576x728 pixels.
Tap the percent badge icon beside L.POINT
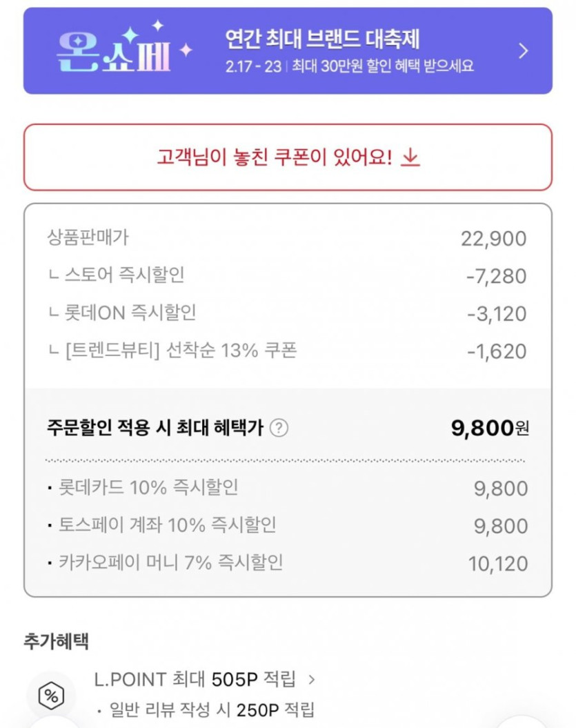click(50, 694)
